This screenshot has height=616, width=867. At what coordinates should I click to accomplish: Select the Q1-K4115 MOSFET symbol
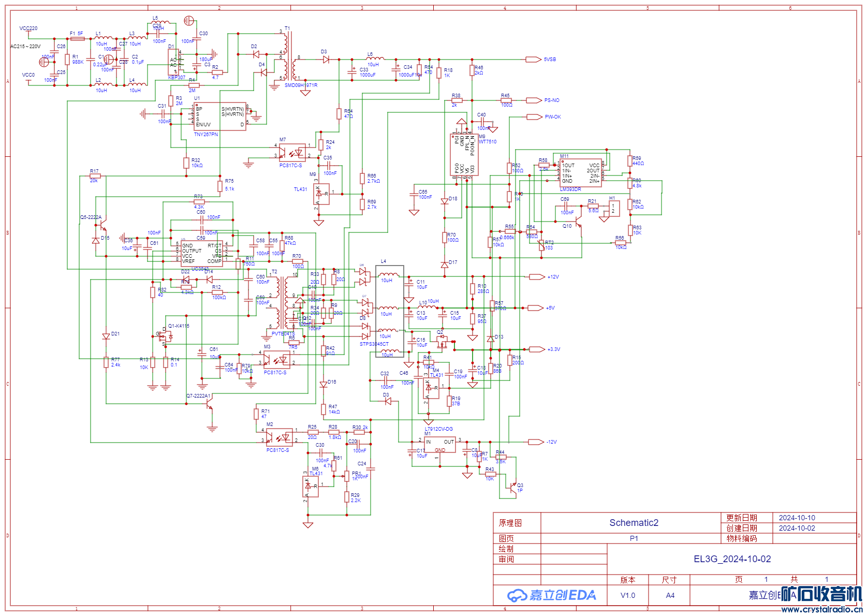[166, 336]
